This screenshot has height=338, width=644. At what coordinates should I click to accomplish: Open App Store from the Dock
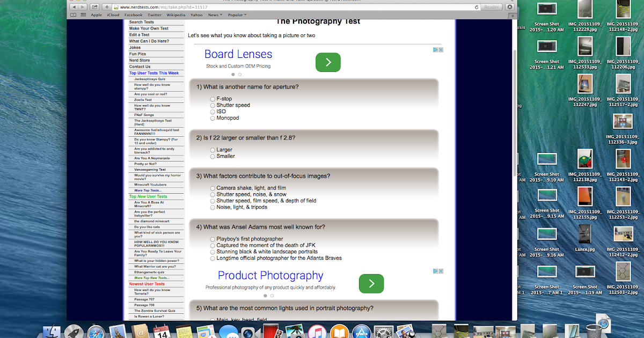click(x=362, y=331)
